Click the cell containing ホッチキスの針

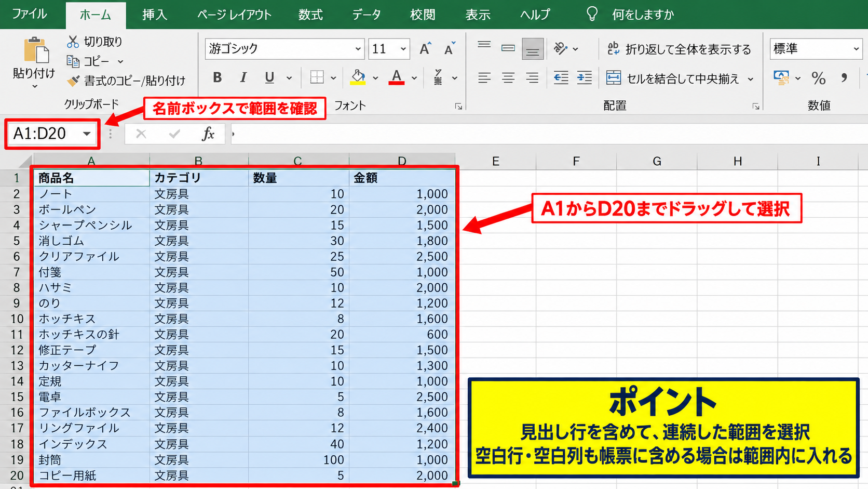click(x=91, y=335)
